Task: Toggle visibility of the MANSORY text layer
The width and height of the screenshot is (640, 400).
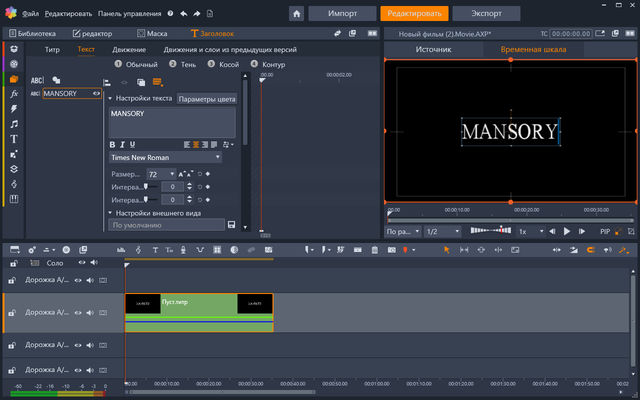Action: coord(97,93)
